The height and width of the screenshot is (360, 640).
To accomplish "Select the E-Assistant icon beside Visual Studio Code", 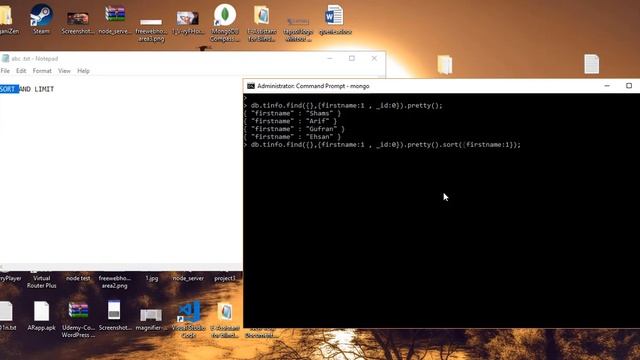I will tap(225, 312).
